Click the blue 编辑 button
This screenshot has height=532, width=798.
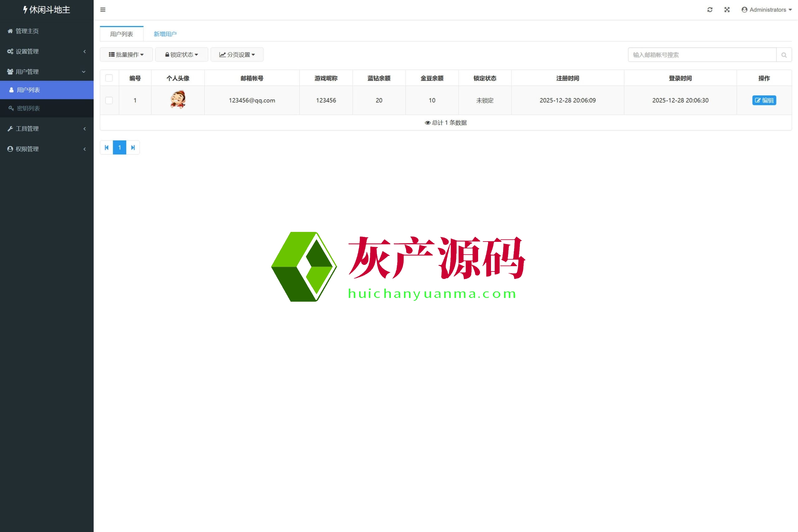click(x=764, y=100)
